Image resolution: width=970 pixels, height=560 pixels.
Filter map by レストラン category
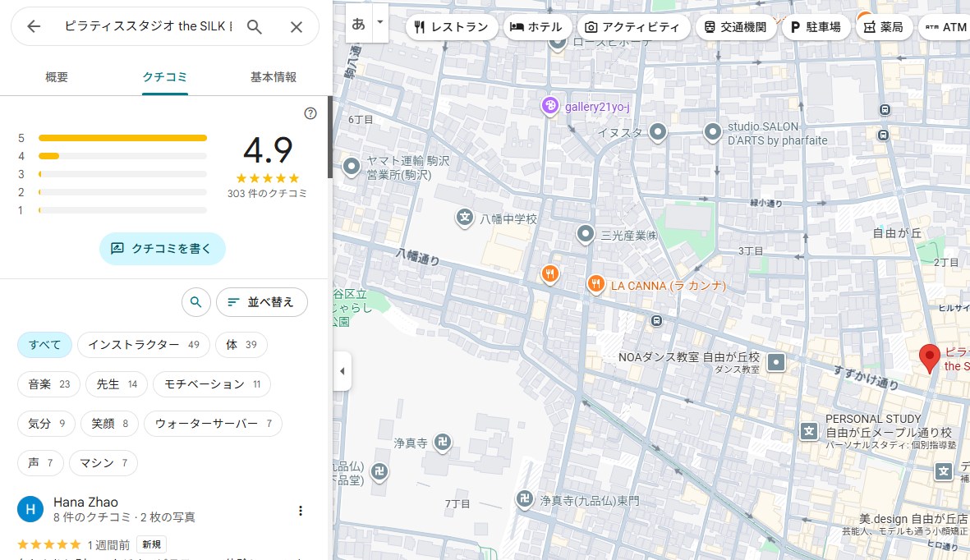(x=452, y=27)
